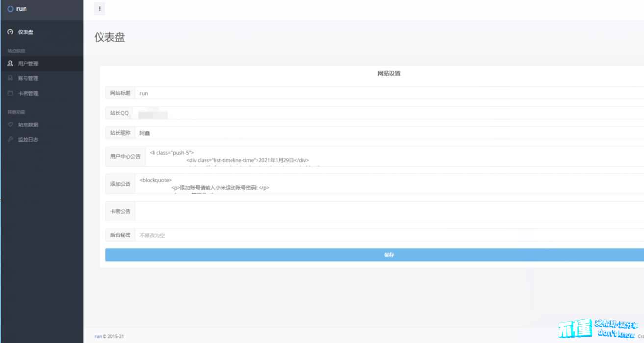
Task: Select 监控日志 in sidebar
Action: coord(28,140)
